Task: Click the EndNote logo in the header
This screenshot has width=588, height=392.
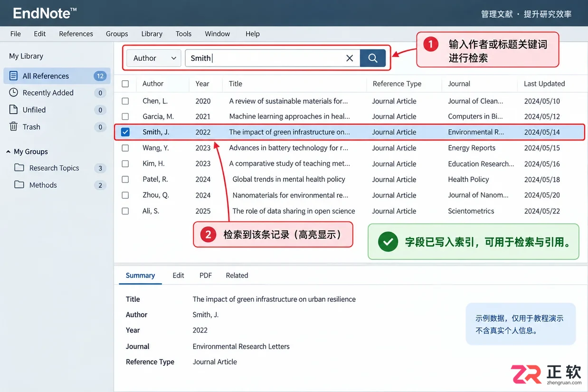Action: (45, 13)
